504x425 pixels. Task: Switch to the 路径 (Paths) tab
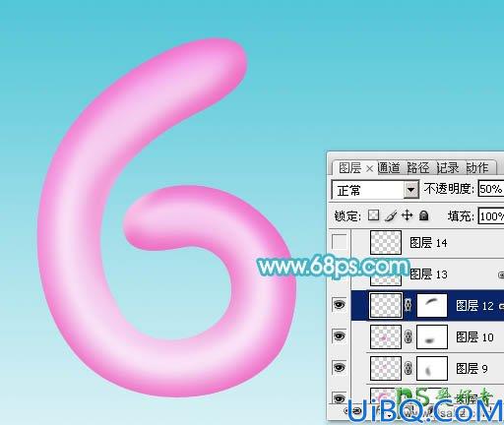click(418, 168)
